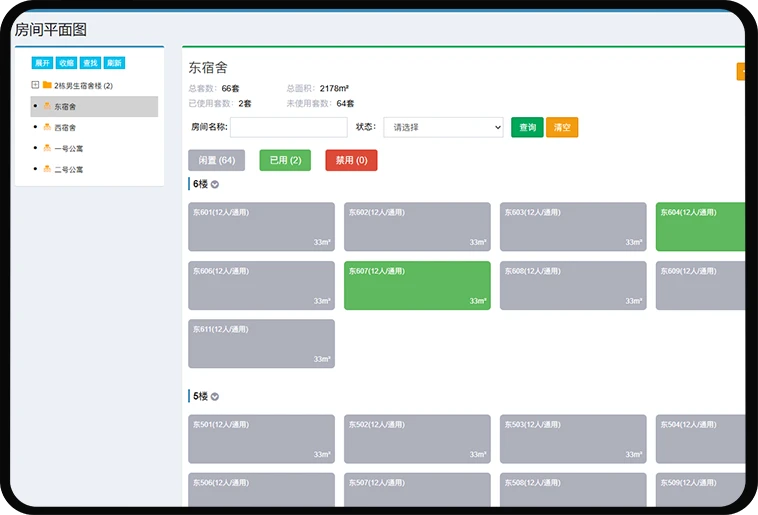Screen dimensions: 758x515
Task: Collapse the 5楼 floor section arrow
Action: (x=215, y=397)
